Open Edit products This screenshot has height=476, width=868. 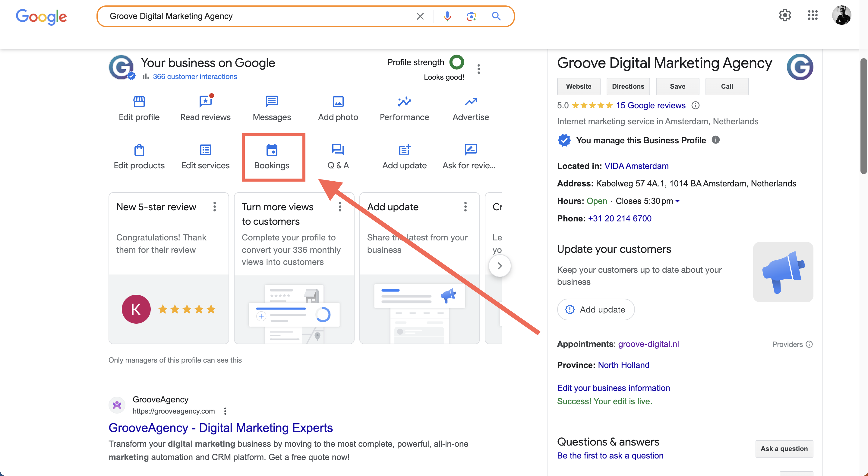[139, 157]
